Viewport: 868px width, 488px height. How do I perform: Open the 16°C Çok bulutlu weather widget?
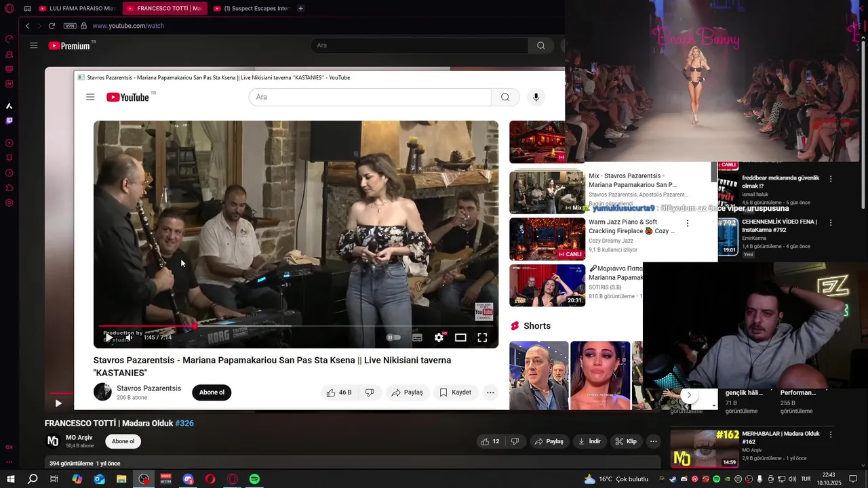tap(616, 479)
